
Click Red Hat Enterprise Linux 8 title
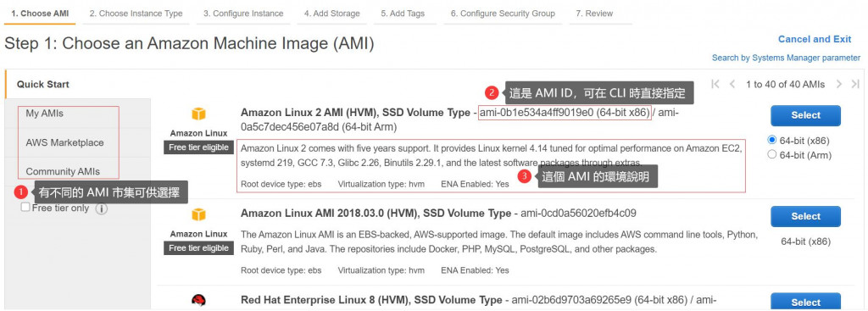pyautogui.click(x=371, y=300)
